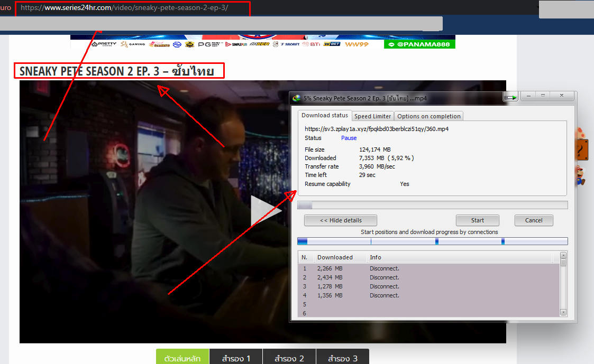Click the Mario character icon at right edge
Viewport: 594px width, 364px height.
(x=580, y=176)
